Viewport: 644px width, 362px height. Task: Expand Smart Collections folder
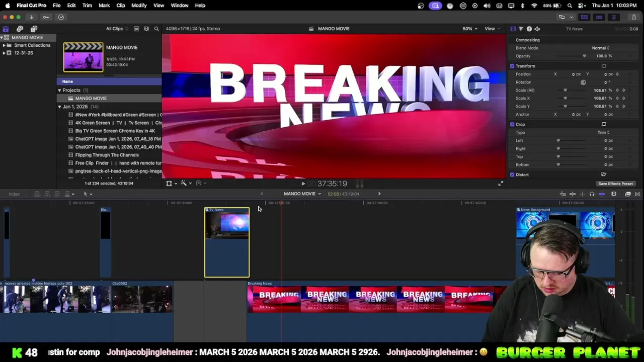[x=4, y=45]
